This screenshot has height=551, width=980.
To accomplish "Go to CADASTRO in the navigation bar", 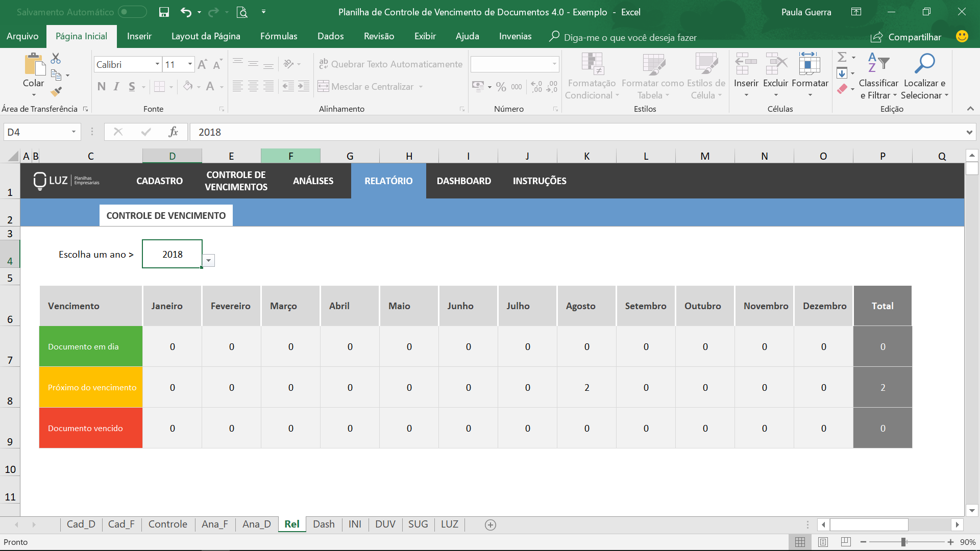I will [x=159, y=181].
